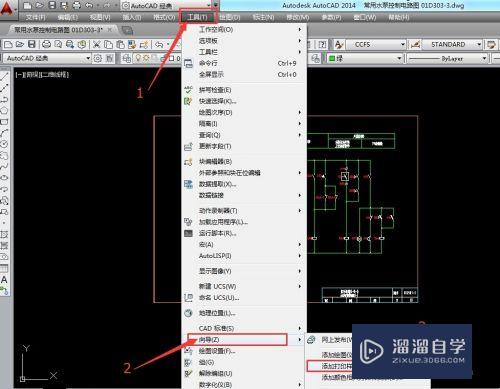Open the 插入(I) menu
This screenshot has height=389, width=500.
132,17
